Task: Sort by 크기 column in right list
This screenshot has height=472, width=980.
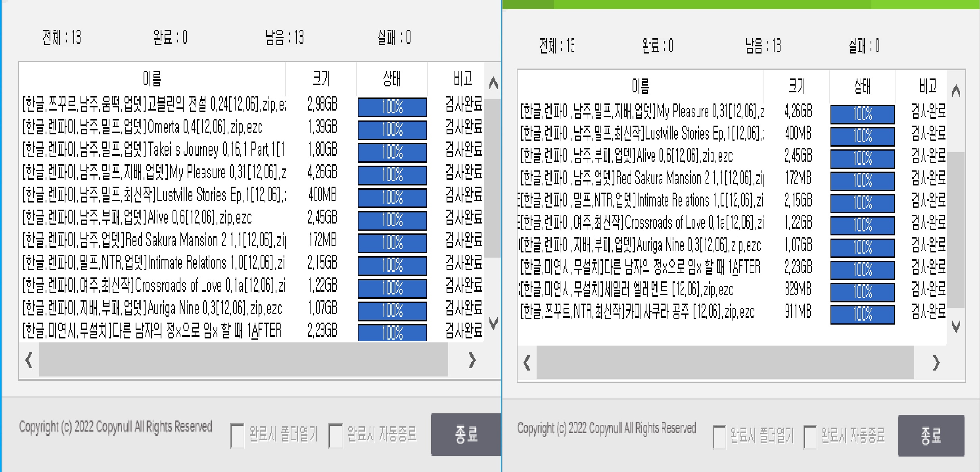Action: [x=796, y=86]
